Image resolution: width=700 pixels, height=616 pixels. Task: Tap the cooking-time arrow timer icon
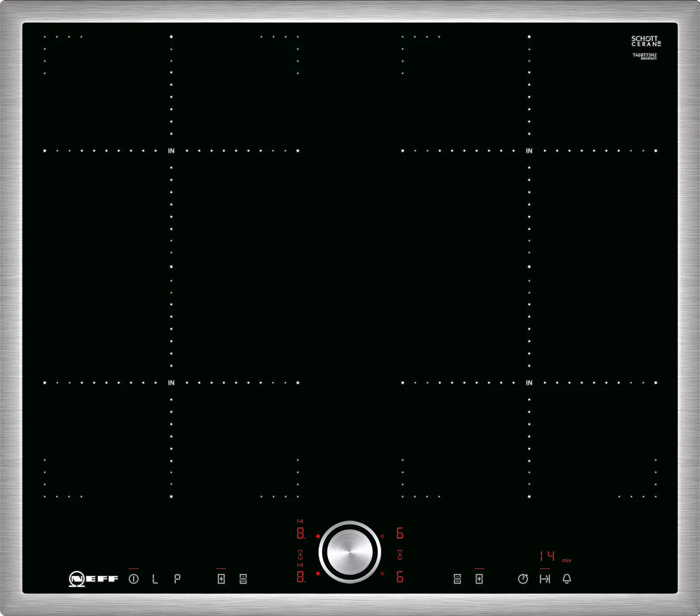pyautogui.click(x=545, y=579)
